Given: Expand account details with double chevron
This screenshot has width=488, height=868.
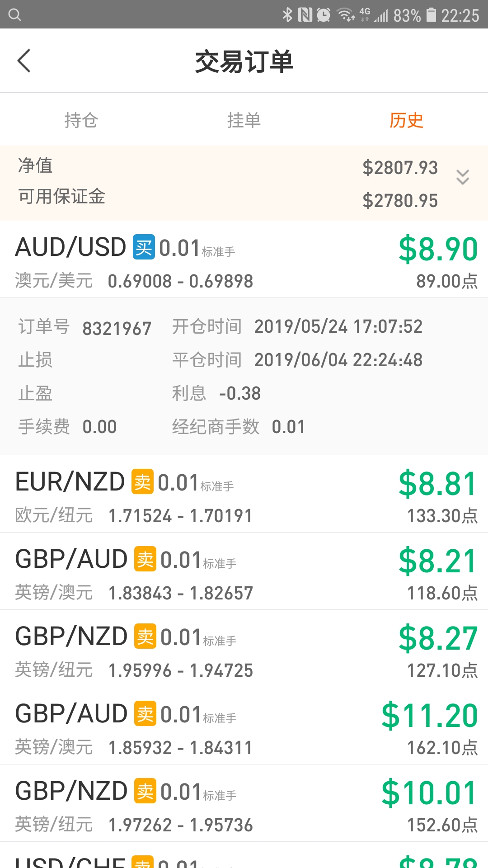Looking at the screenshot, I should pyautogui.click(x=463, y=177).
